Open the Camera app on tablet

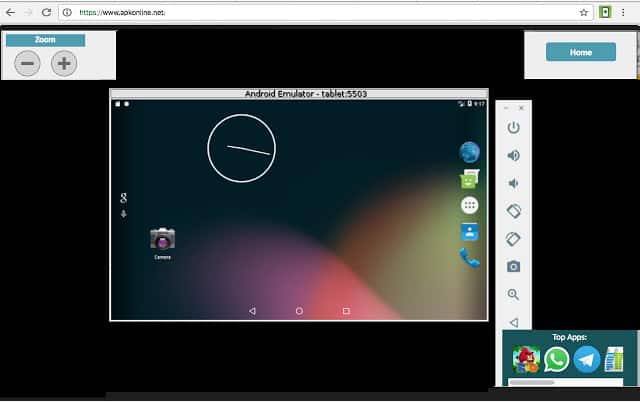click(162, 243)
